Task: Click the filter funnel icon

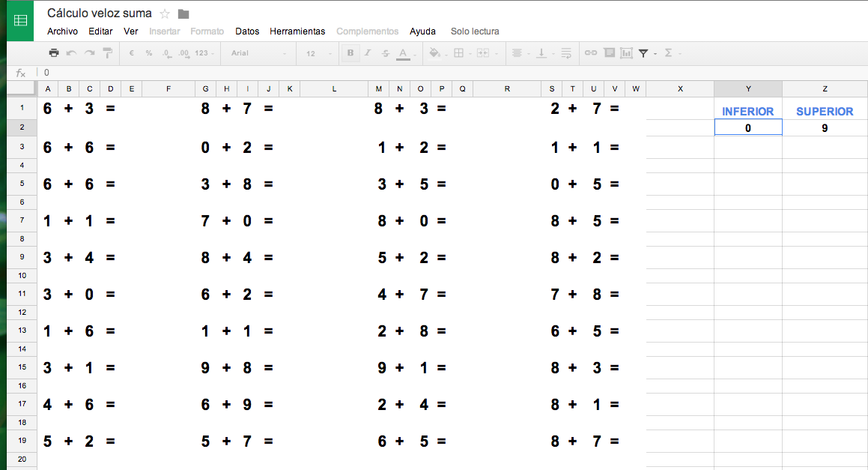Action: (643, 53)
